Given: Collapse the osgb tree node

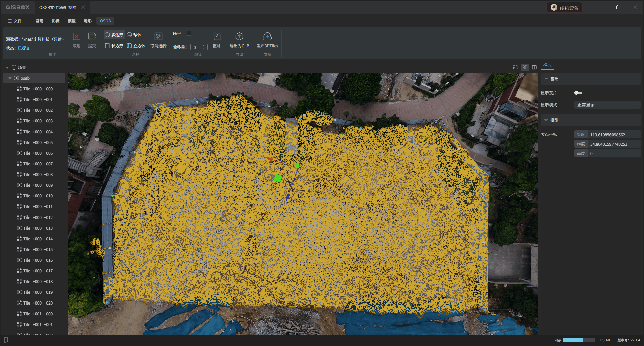Looking at the screenshot, I should coord(10,78).
